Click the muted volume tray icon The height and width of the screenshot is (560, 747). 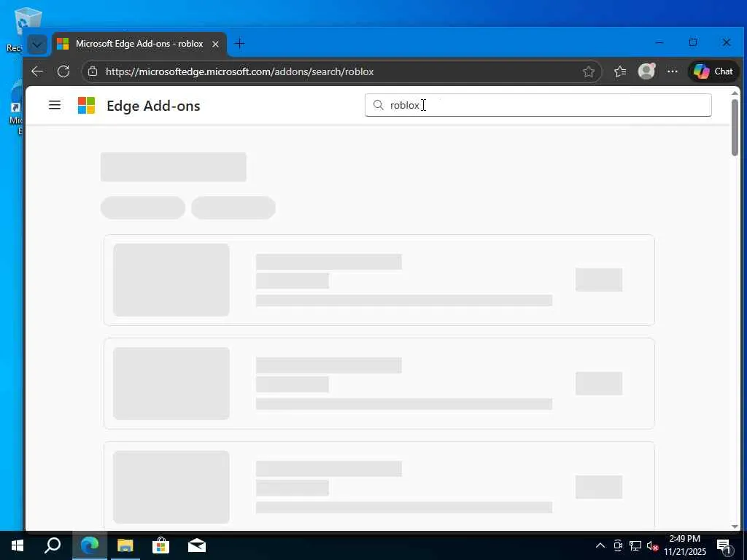(x=652, y=545)
